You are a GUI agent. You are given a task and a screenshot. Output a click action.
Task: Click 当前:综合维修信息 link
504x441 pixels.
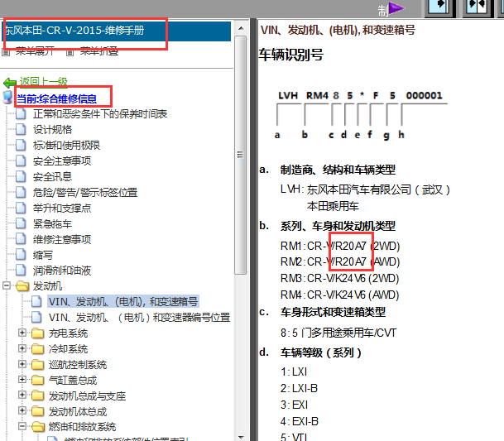[56, 98]
